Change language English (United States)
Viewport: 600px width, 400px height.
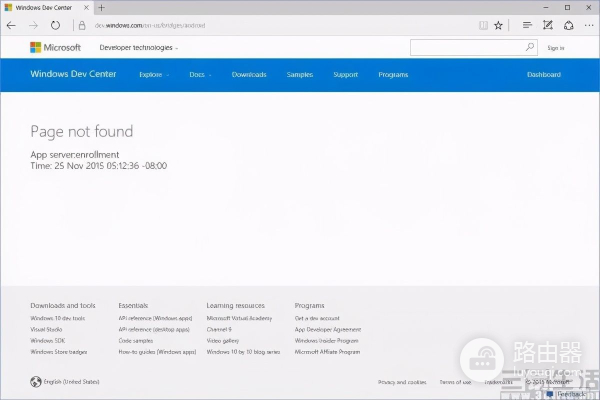point(71,382)
